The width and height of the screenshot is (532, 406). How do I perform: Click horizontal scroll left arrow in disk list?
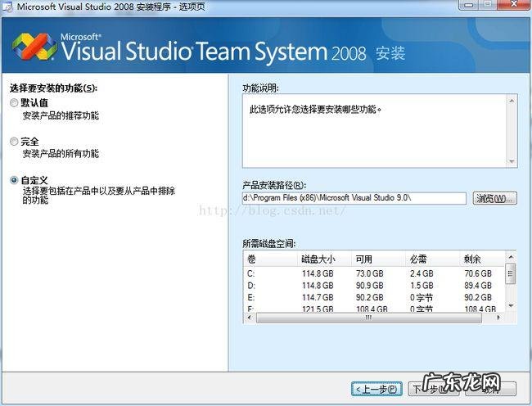coord(250,318)
